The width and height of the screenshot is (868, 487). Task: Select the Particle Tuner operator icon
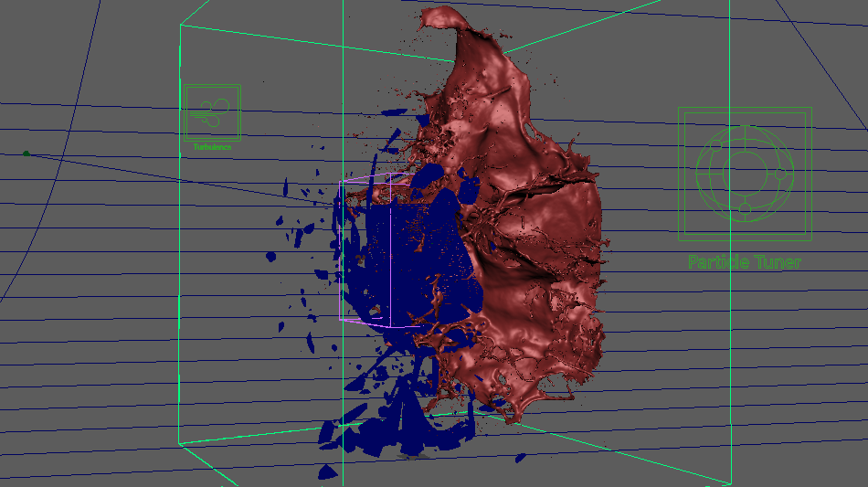pyautogui.click(x=745, y=174)
